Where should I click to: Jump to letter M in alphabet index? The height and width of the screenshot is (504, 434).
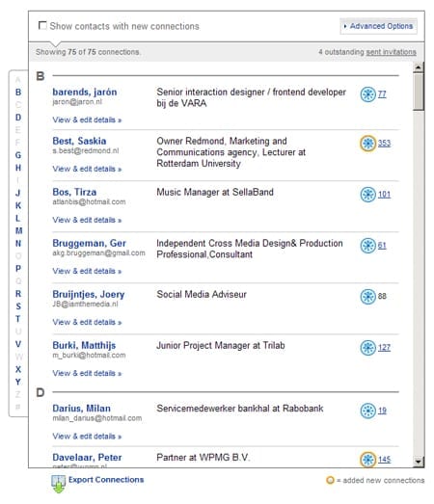point(18,230)
